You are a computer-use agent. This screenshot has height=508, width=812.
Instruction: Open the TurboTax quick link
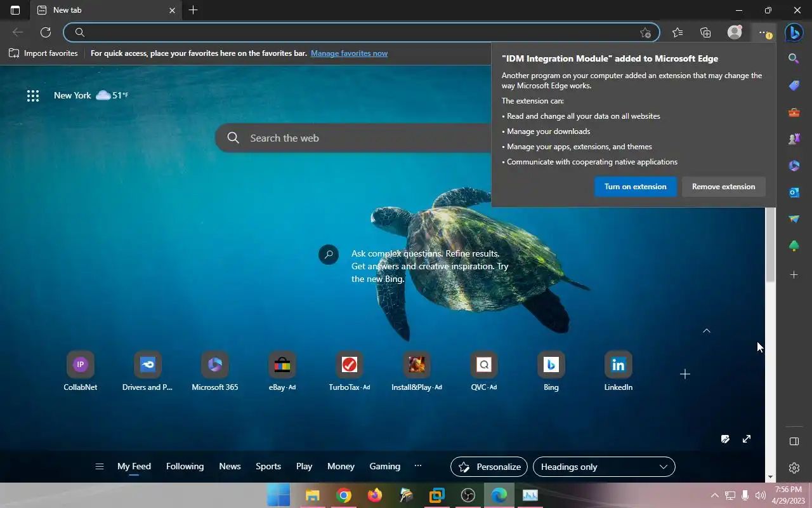pyautogui.click(x=350, y=372)
